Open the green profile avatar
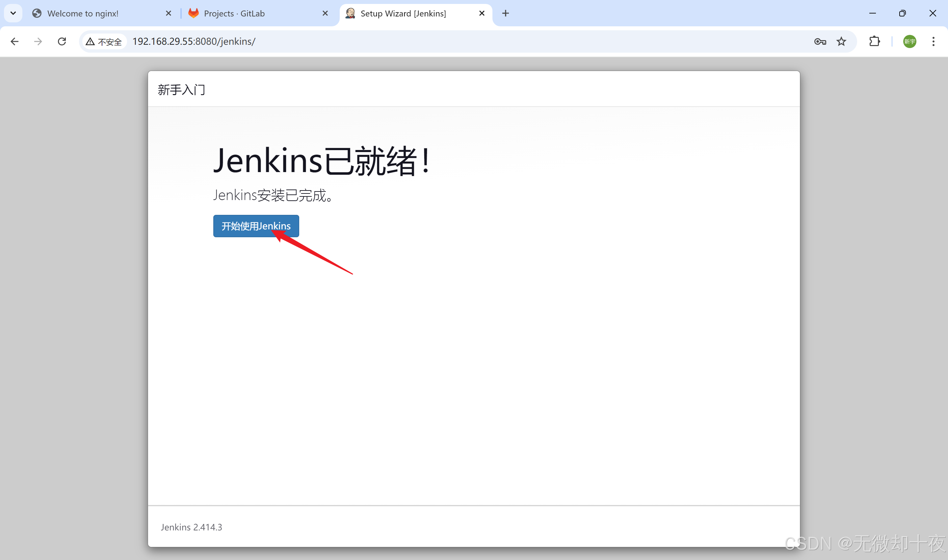The height and width of the screenshot is (560, 948). [x=909, y=41]
